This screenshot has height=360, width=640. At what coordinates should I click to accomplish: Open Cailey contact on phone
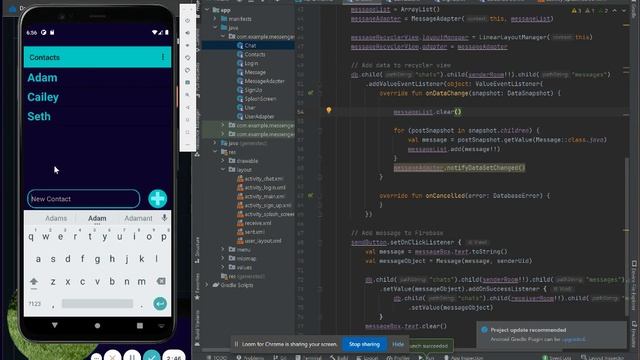(43, 97)
